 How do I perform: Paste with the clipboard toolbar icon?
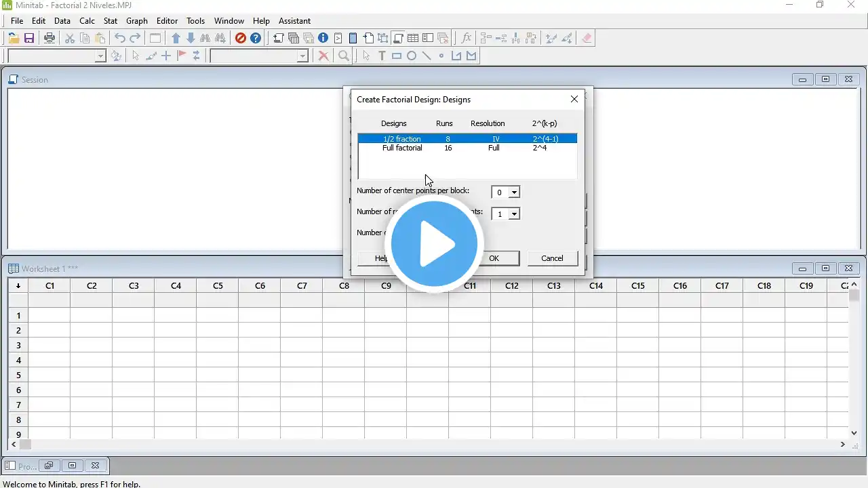(100, 39)
